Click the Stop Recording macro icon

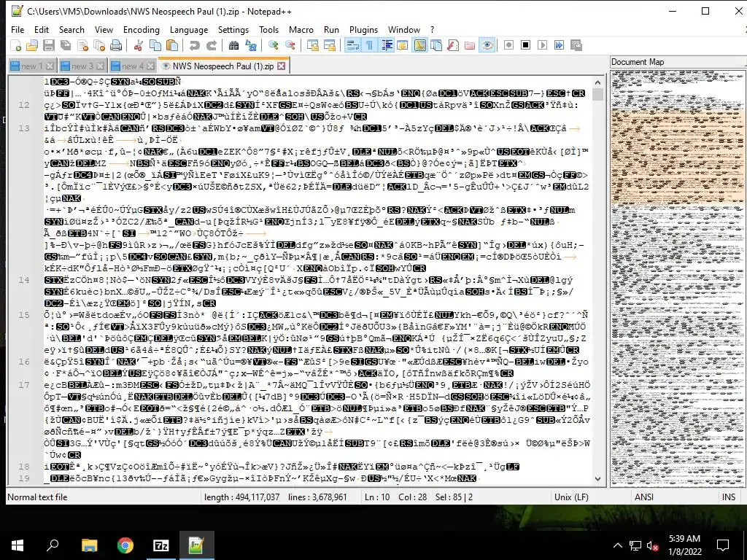click(x=525, y=45)
